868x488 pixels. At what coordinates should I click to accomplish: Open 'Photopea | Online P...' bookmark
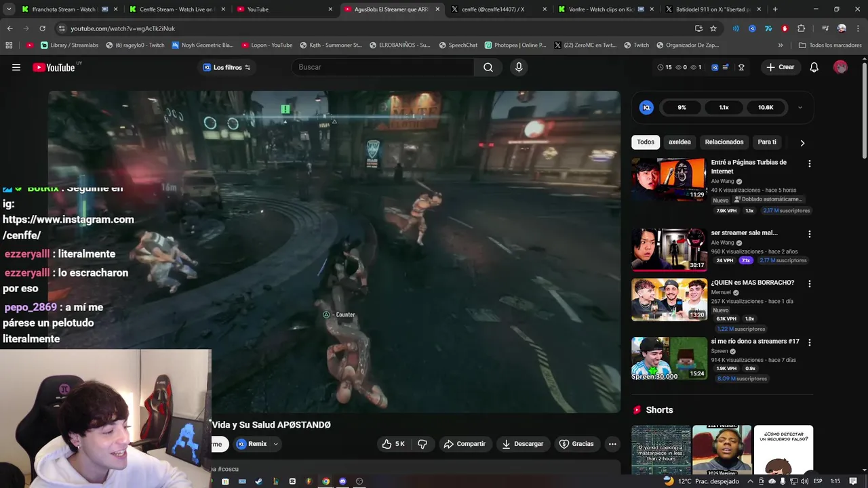click(x=515, y=45)
